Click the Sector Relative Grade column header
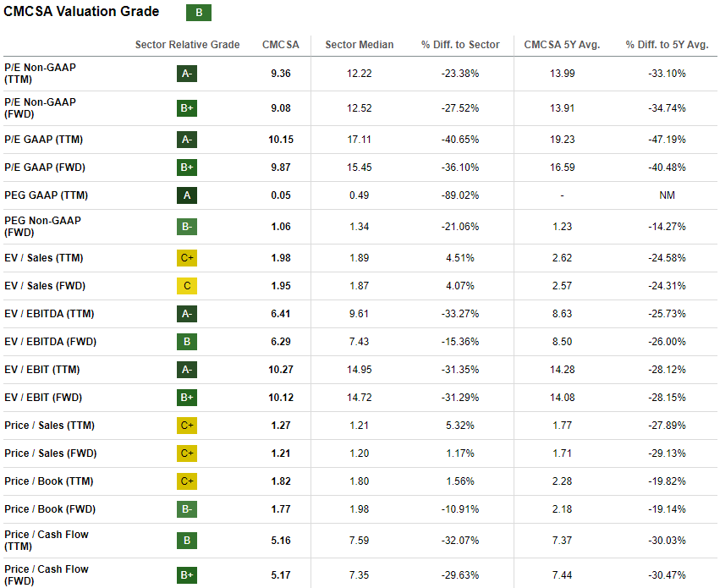The image size is (720, 588). point(187,45)
